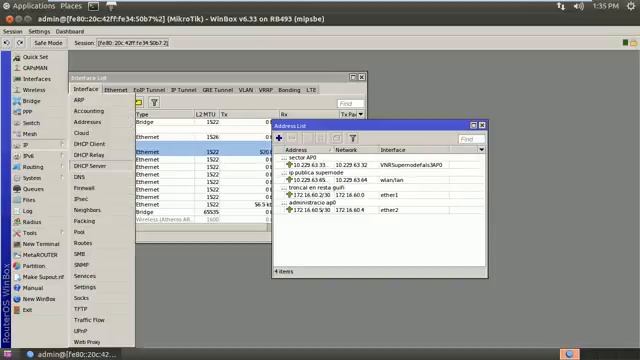The image size is (640, 360).
Task: Open the Queues sidebar entry
Action: pyautogui.click(x=33, y=189)
